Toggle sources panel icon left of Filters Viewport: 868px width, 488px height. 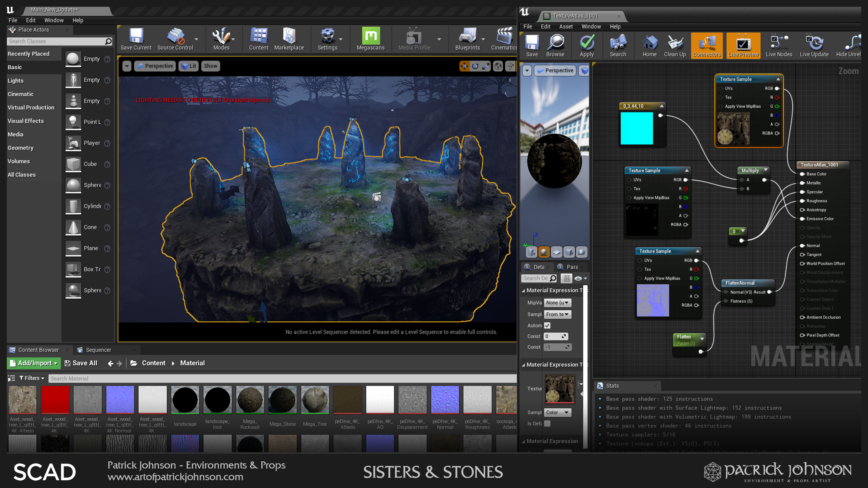point(11,378)
